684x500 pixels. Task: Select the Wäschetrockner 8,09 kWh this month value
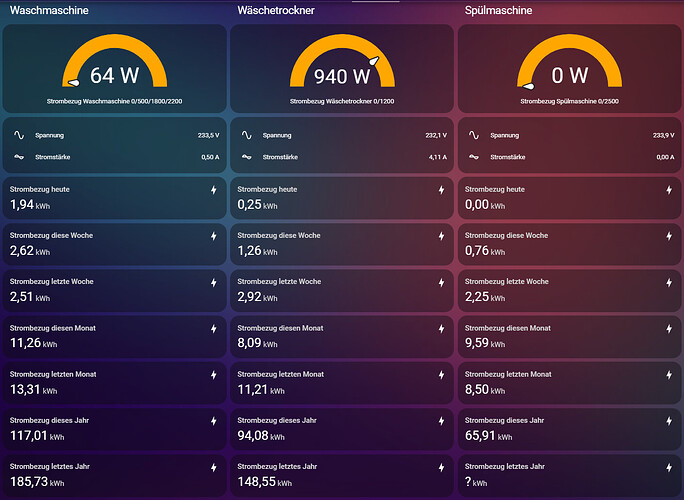point(257,343)
